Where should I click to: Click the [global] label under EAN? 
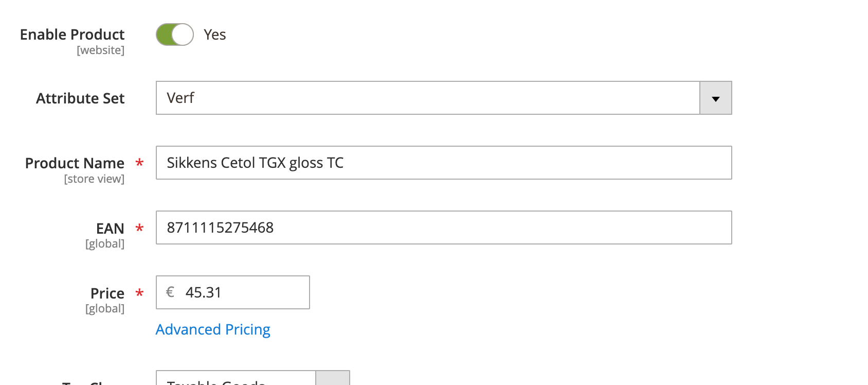[105, 243]
